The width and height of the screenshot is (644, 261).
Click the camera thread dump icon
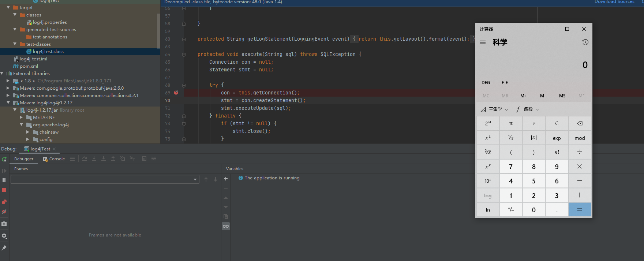pos(4,224)
